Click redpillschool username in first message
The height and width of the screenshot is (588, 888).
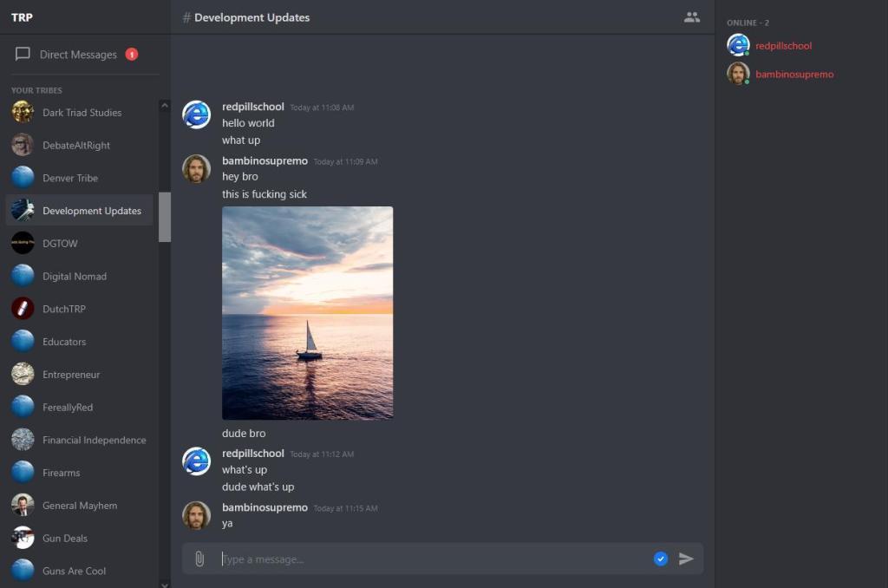coord(253,107)
